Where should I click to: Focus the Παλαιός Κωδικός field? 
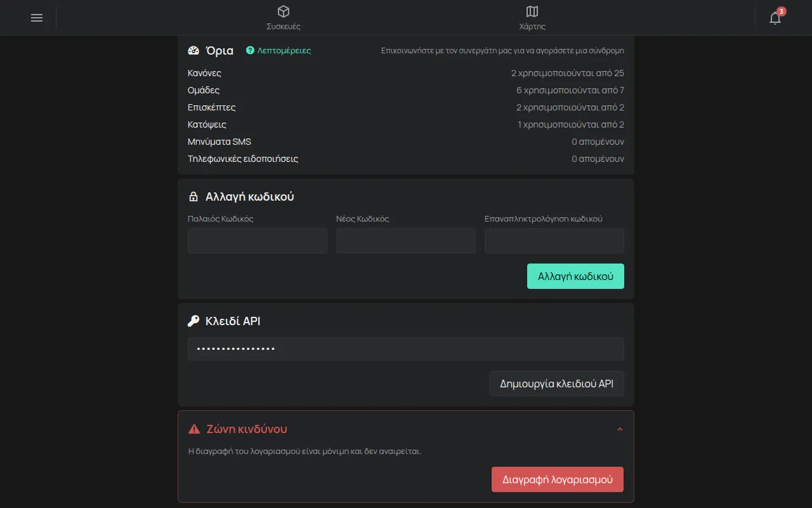point(258,241)
